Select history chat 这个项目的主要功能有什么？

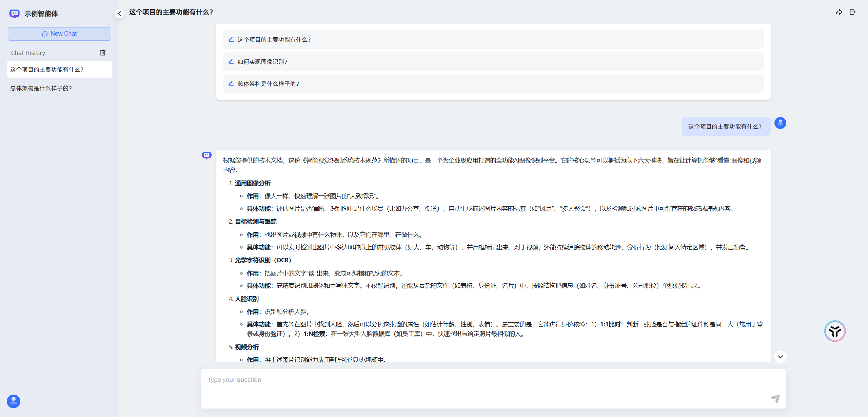[x=47, y=70]
